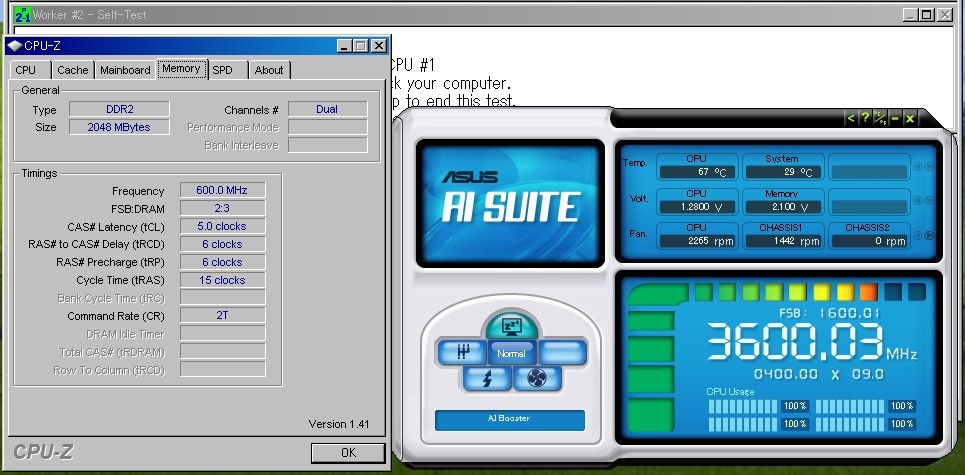Screen dimensions: 965x475
Task: Click the ASUS AI Suite logo display
Action: [x=510, y=202]
